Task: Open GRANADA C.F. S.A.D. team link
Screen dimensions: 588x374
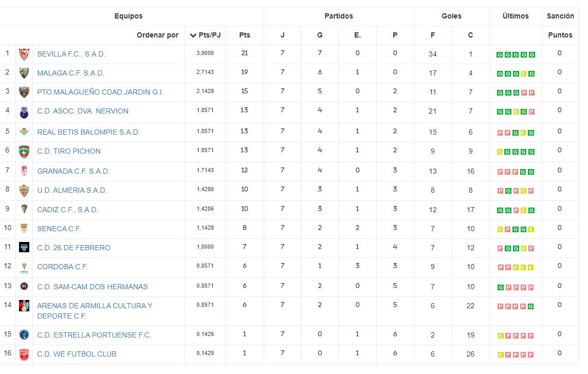Action: pos(73,171)
